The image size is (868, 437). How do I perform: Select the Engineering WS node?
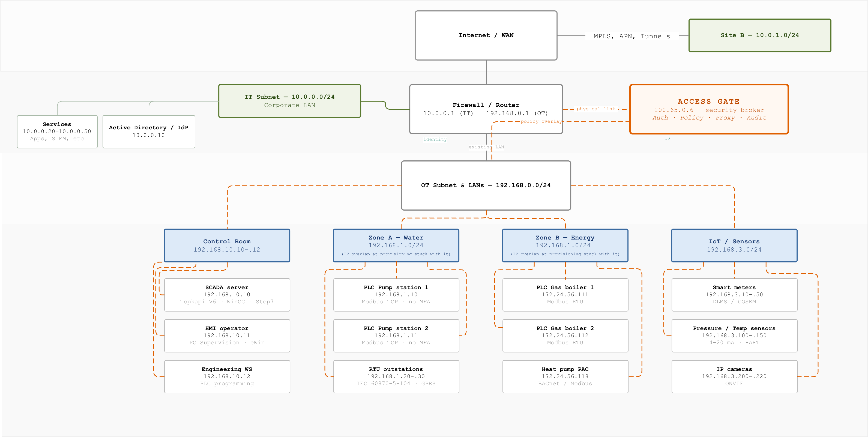[227, 376]
